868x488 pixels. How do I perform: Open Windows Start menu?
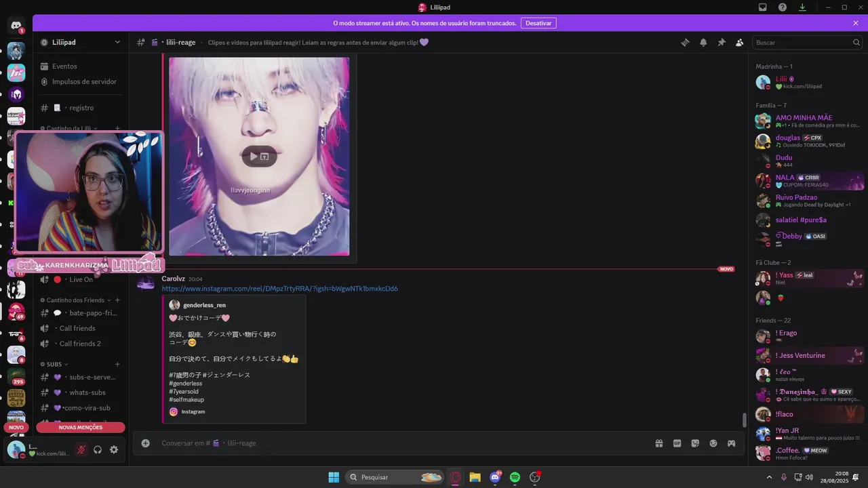(x=334, y=477)
